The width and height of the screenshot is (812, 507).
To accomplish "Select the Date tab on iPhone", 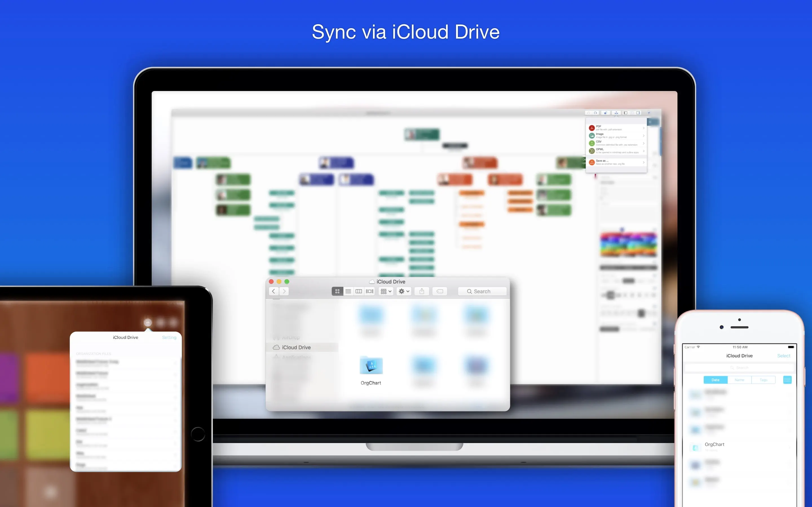I will 715,380.
